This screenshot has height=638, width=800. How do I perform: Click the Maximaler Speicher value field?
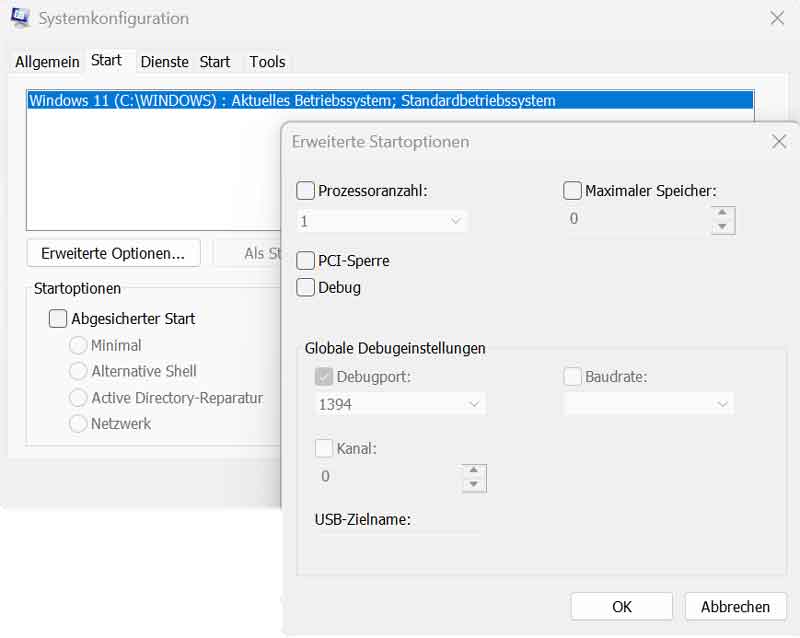coord(638,219)
